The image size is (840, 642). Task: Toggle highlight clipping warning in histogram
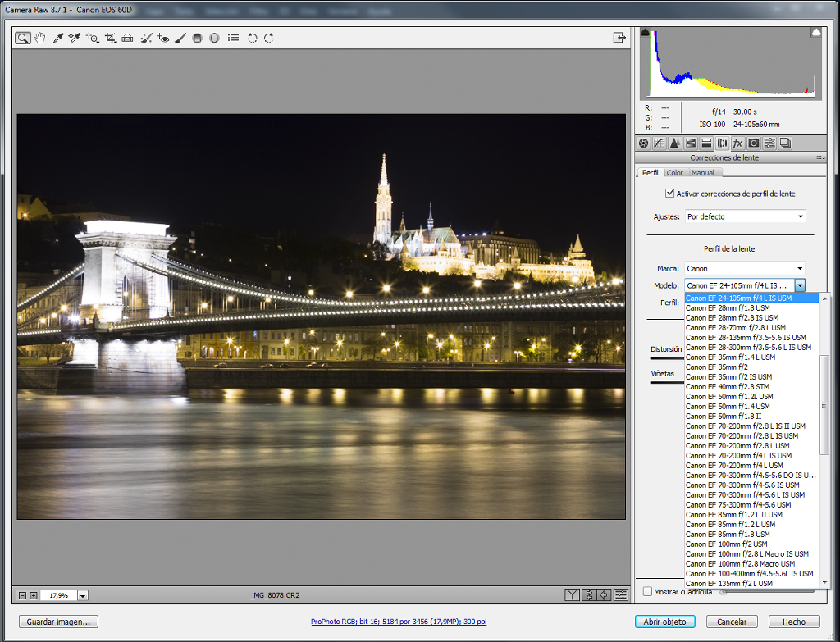click(x=816, y=33)
